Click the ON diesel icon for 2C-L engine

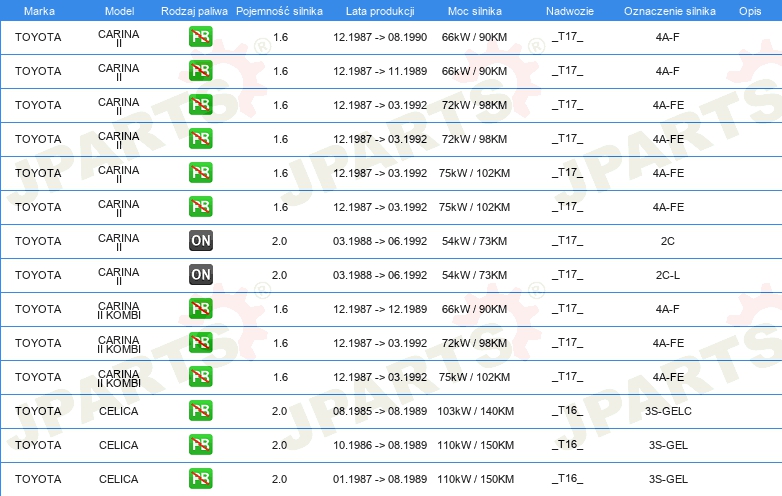point(200,274)
